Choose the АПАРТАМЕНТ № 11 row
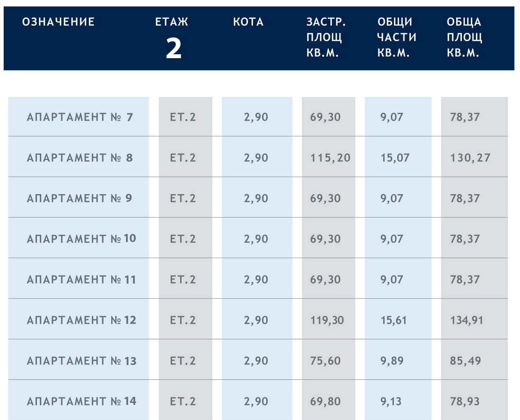The height and width of the screenshot is (420, 520). 81,280
